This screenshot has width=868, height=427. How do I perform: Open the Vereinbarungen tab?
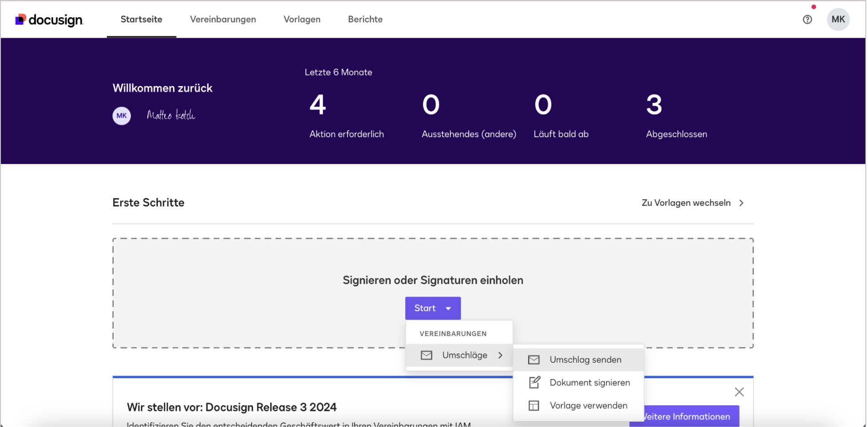coord(223,20)
